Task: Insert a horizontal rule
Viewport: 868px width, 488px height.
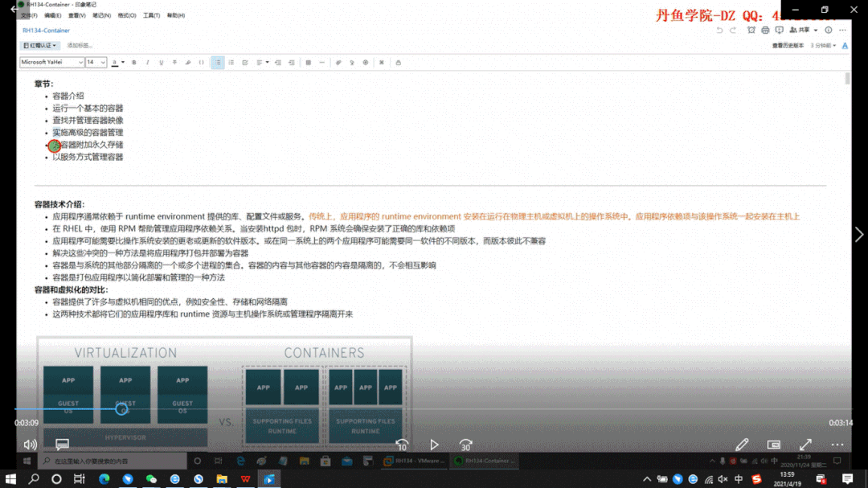Action: click(321, 63)
